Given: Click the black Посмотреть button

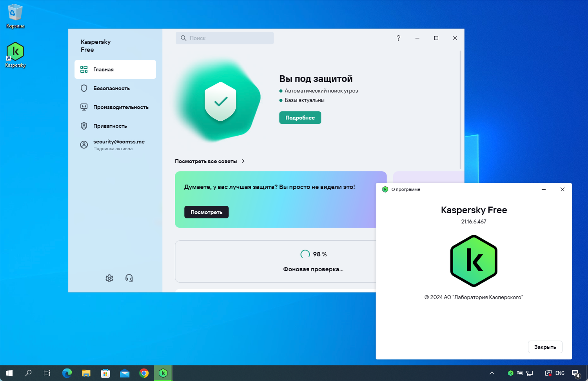Looking at the screenshot, I should [x=207, y=212].
